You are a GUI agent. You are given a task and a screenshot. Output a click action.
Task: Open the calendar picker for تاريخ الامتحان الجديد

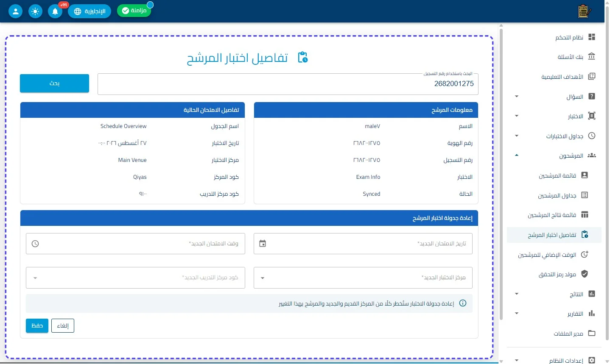(x=263, y=244)
